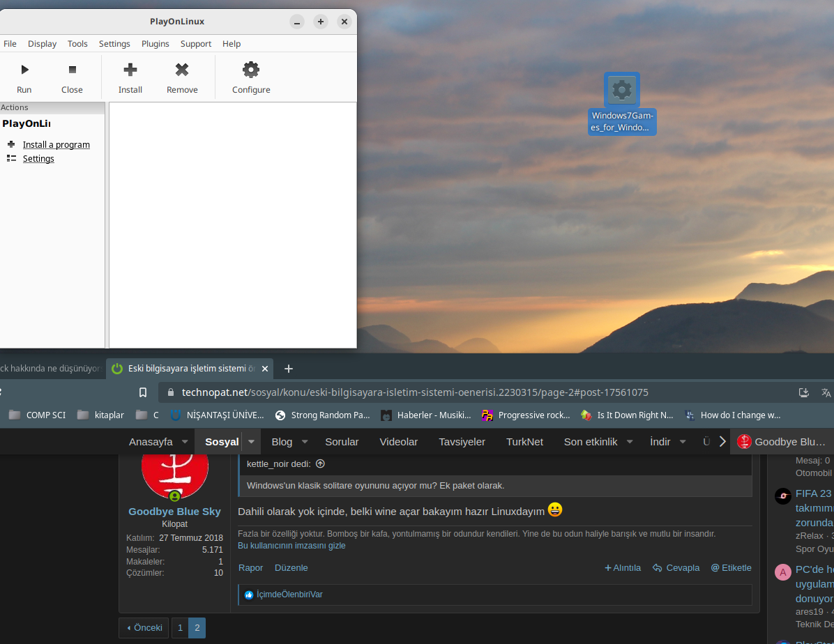Open the Tools menu in PlayOnLinux
This screenshot has width=834, height=644.
(77, 43)
